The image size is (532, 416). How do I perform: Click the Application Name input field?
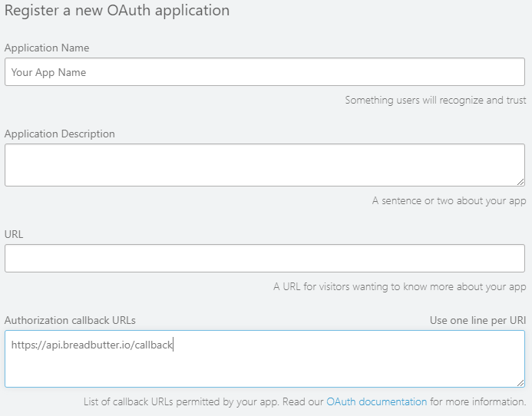click(x=265, y=72)
